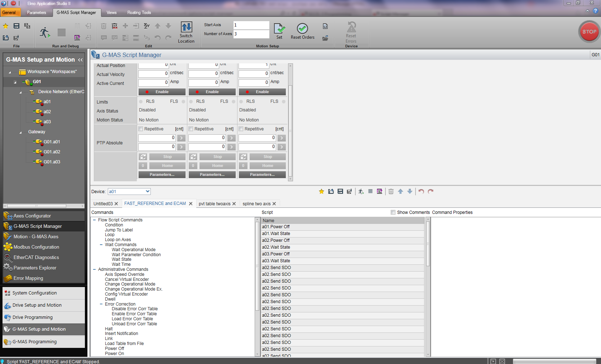Switch to the Parameters ribbon tab
The height and width of the screenshot is (364, 601).
coord(37,13)
